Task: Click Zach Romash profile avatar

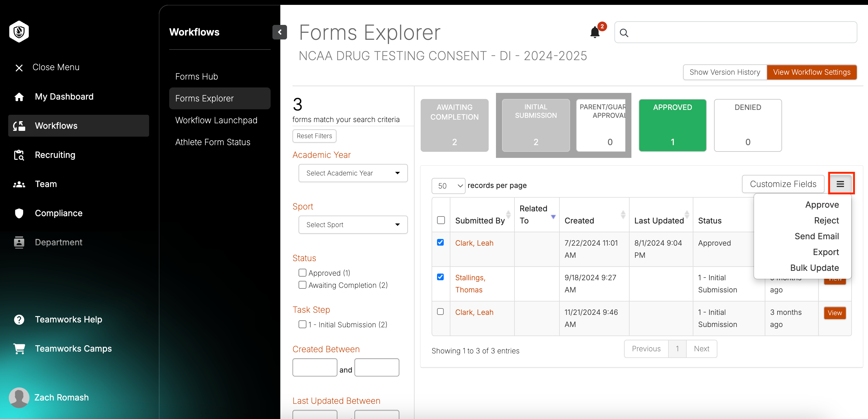Action: point(19,397)
